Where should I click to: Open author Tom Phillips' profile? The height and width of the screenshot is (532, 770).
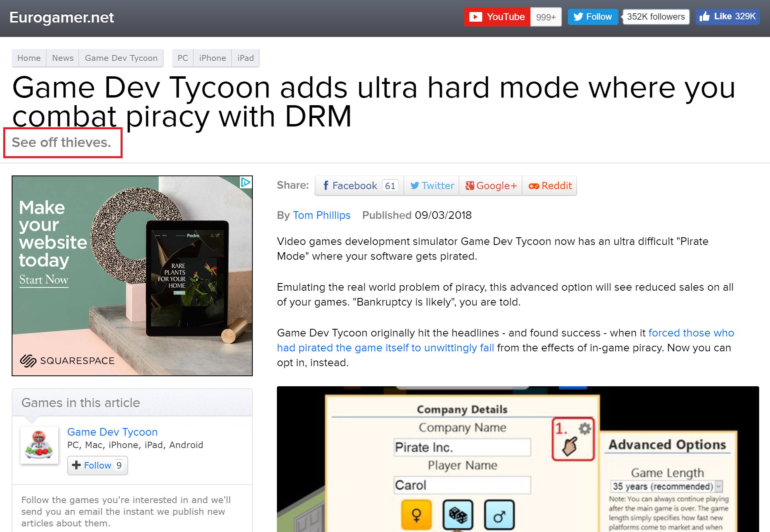[x=322, y=215]
